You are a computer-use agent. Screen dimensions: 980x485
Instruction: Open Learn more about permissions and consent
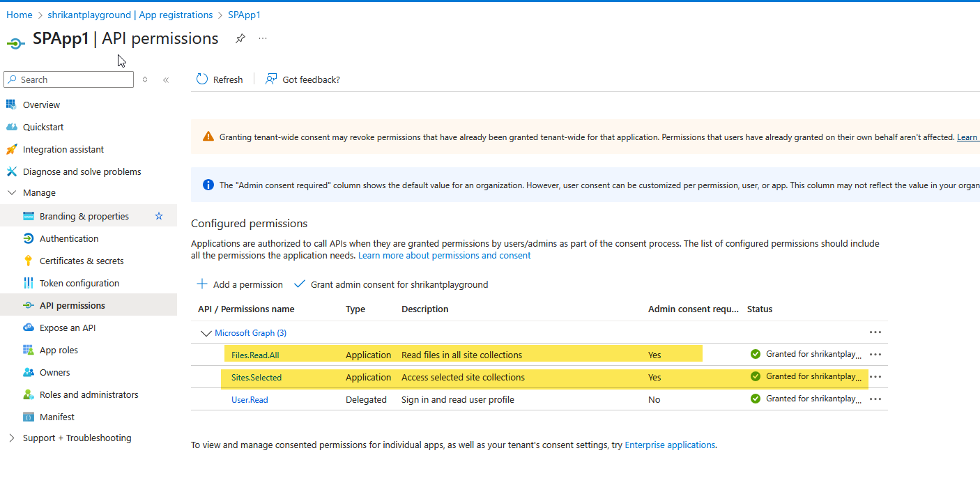(x=444, y=255)
